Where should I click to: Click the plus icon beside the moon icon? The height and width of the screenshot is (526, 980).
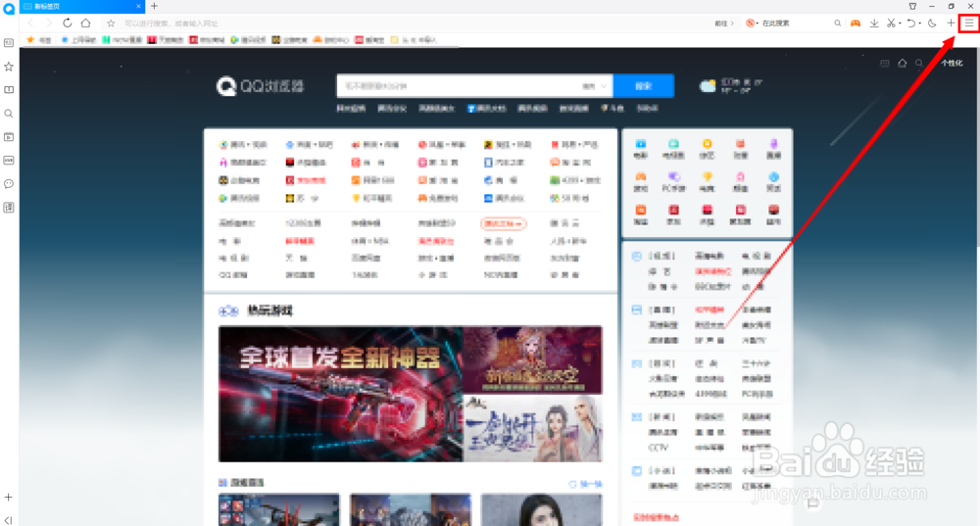(951, 24)
